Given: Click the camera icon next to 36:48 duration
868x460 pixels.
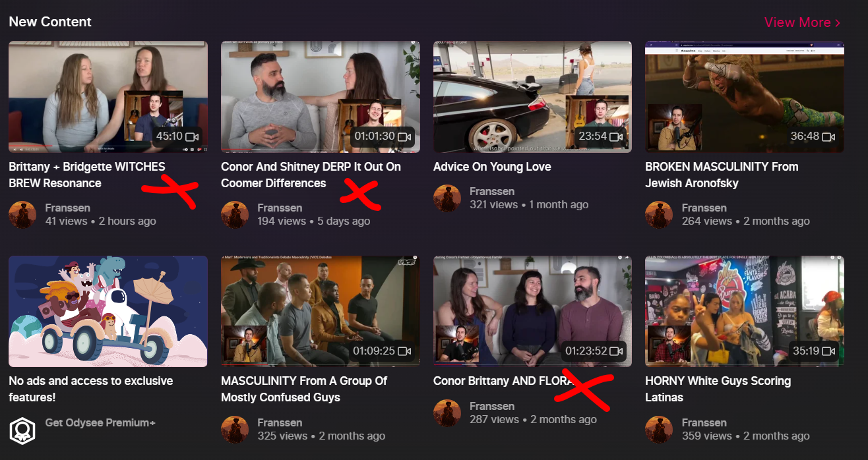Looking at the screenshot, I should [828, 136].
